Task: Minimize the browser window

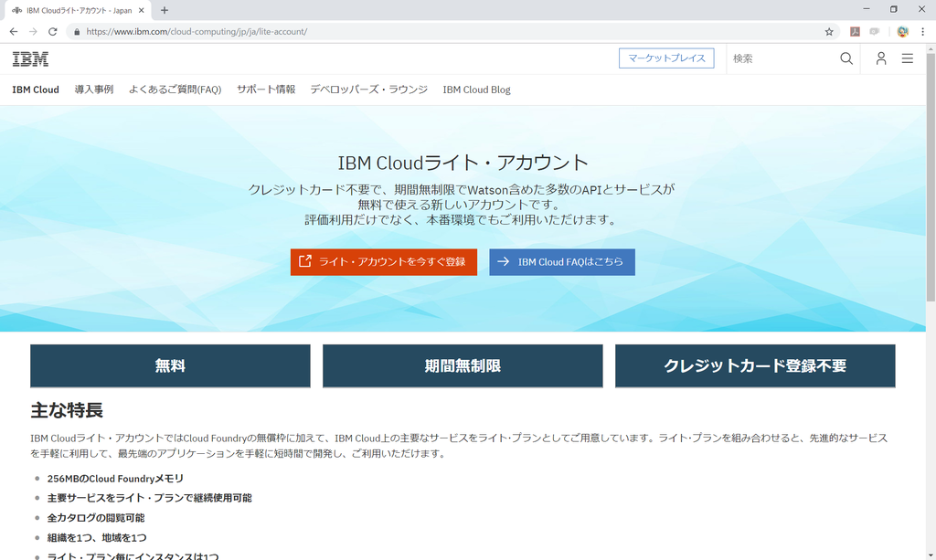Action: pyautogui.click(x=867, y=9)
